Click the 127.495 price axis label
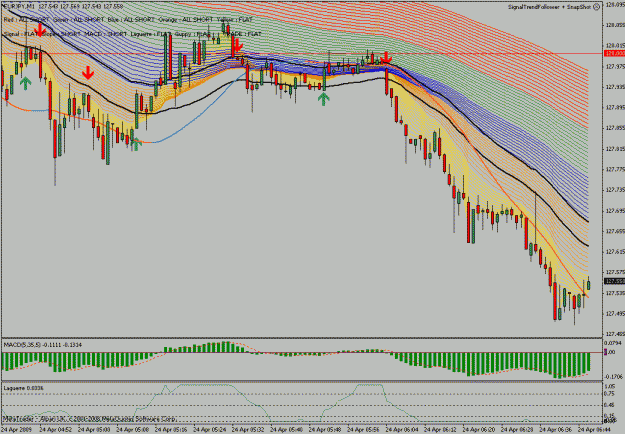625x434 pixels. [615, 314]
